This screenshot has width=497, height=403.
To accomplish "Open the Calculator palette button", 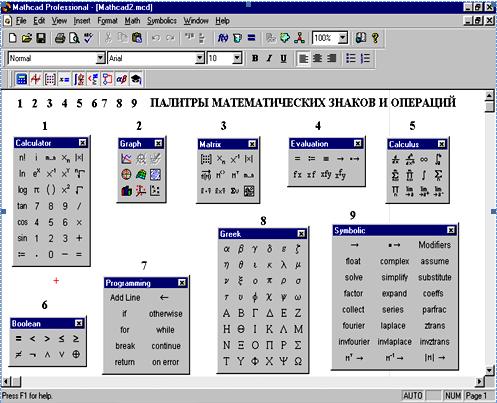I will coord(21,79).
